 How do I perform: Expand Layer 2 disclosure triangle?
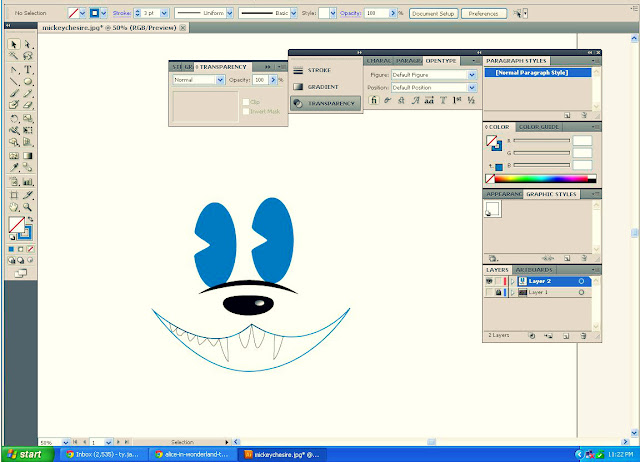(x=513, y=281)
